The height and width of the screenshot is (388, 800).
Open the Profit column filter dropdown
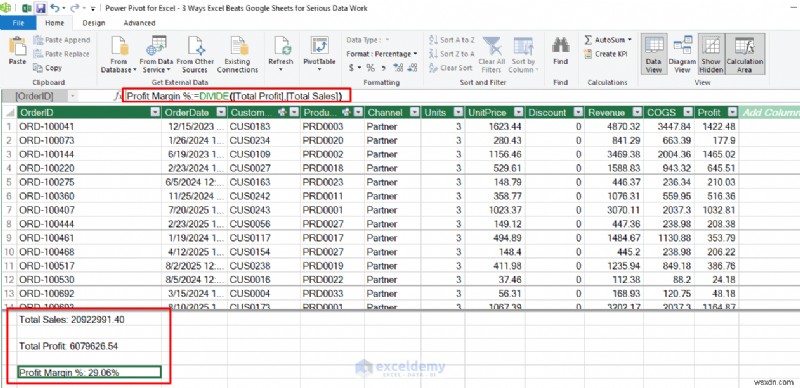733,113
